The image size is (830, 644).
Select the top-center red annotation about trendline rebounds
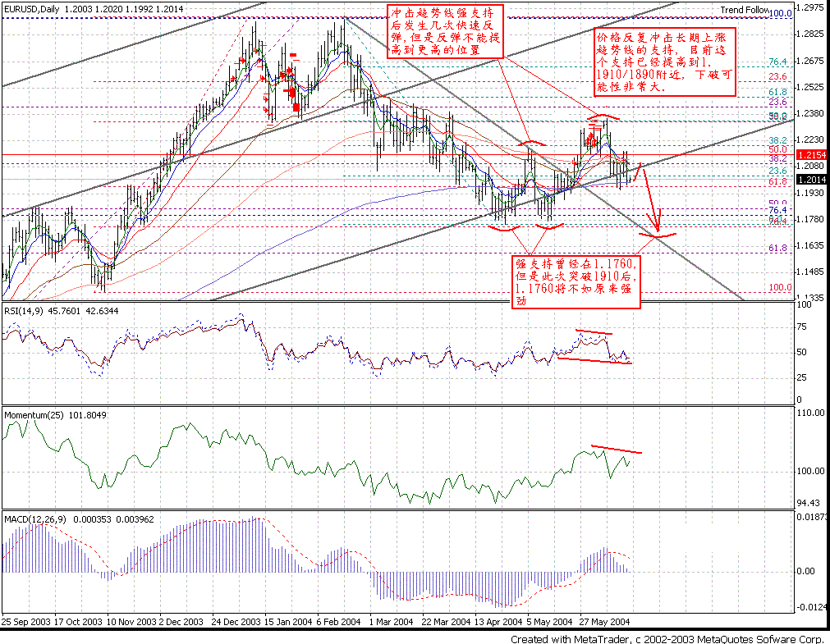click(445, 31)
